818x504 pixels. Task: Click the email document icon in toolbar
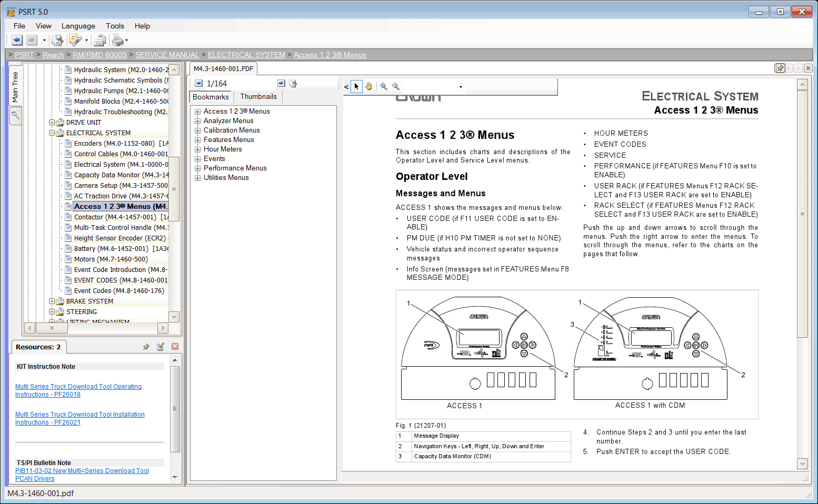tap(99, 40)
